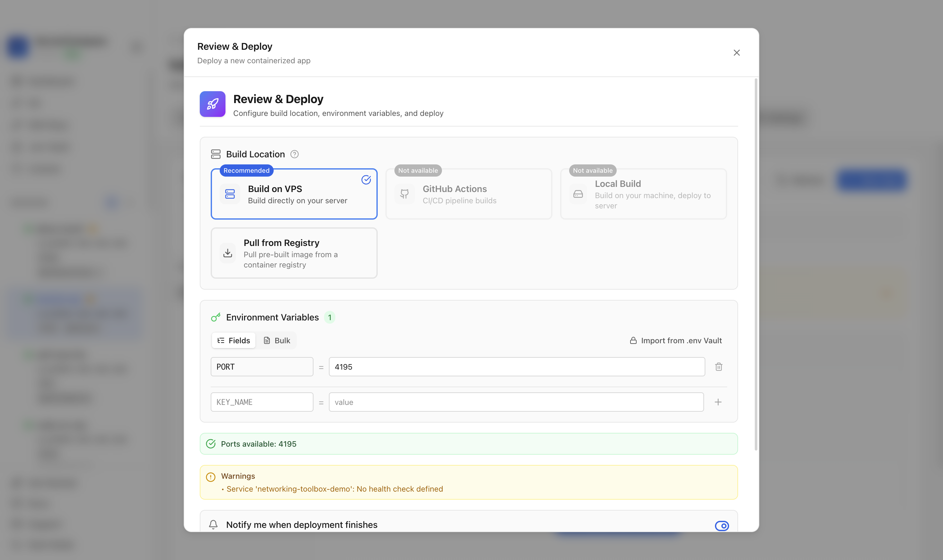Click Import from .env Vault
The width and height of the screenshot is (943, 560).
pyautogui.click(x=675, y=340)
